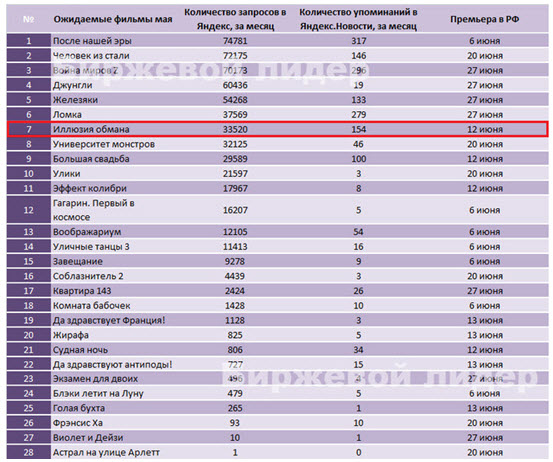Click the film title 'Ломка'

pos(67,115)
